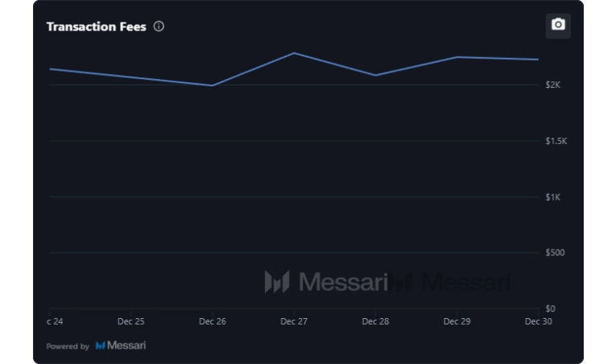Click the camera snapshot icon
Viewport: 616px width, 364px height.
558,25
